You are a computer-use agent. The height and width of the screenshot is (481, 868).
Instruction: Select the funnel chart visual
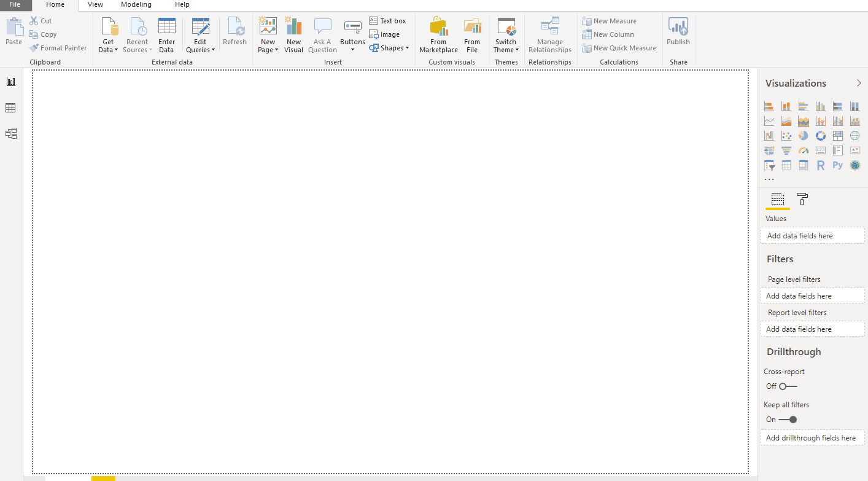click(x=786, y=150)
